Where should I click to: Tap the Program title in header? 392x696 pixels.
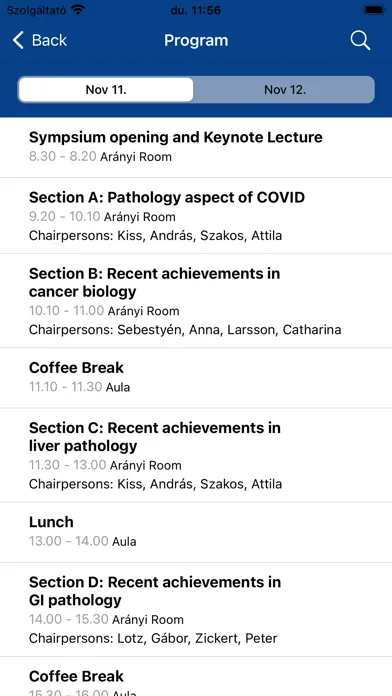pyautogui.click(x=196, y=40)
